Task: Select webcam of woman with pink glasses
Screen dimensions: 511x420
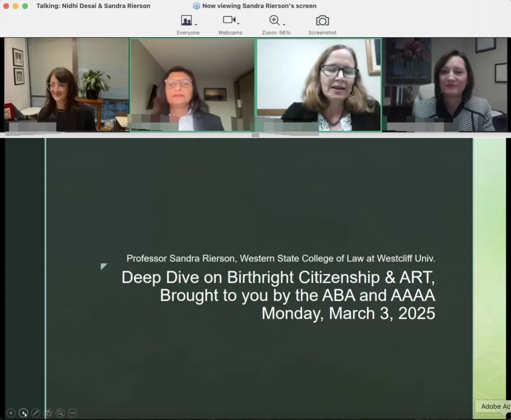Action: (x=192, y=85)
